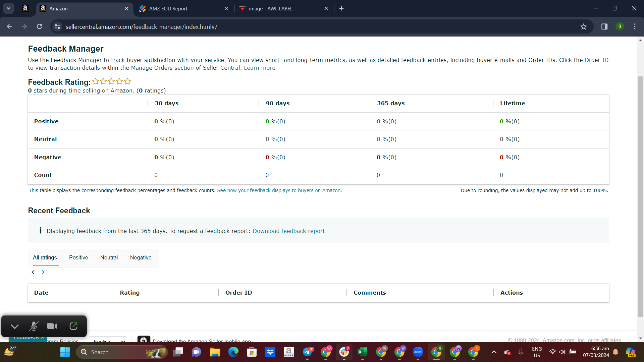This screenshot has width=644, height=362.
Task: Close the AMZ EOD Report tab
Action: [x=226, y=8]
